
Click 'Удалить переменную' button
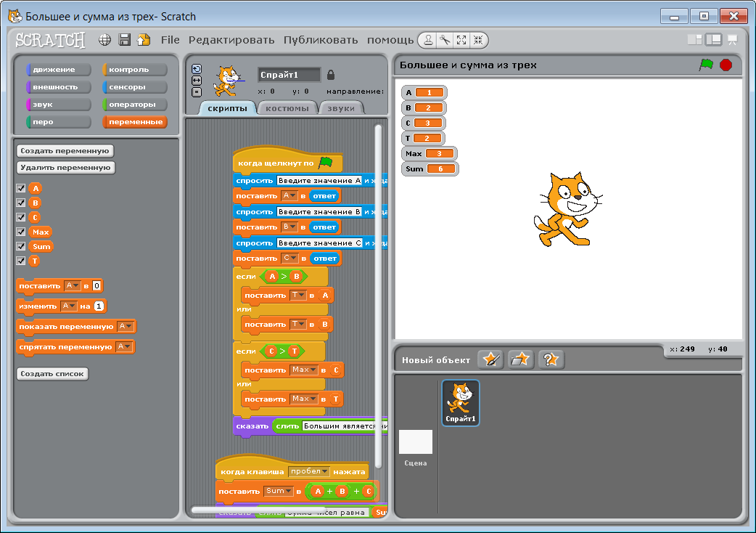coord(65,167)
